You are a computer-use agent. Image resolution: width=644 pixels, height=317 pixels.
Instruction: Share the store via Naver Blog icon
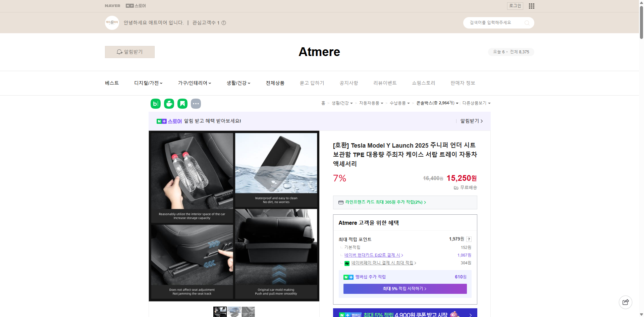point(155,104)
